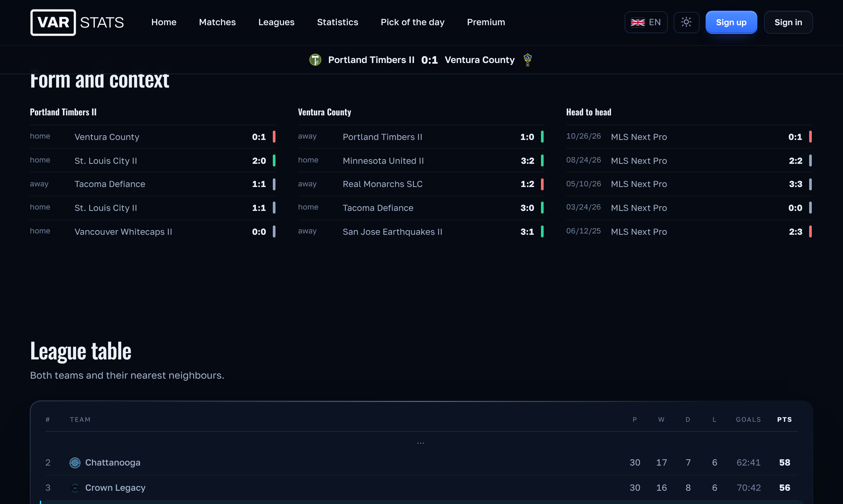Open head to head match on 08/24/26

click(x=689, y=160)
